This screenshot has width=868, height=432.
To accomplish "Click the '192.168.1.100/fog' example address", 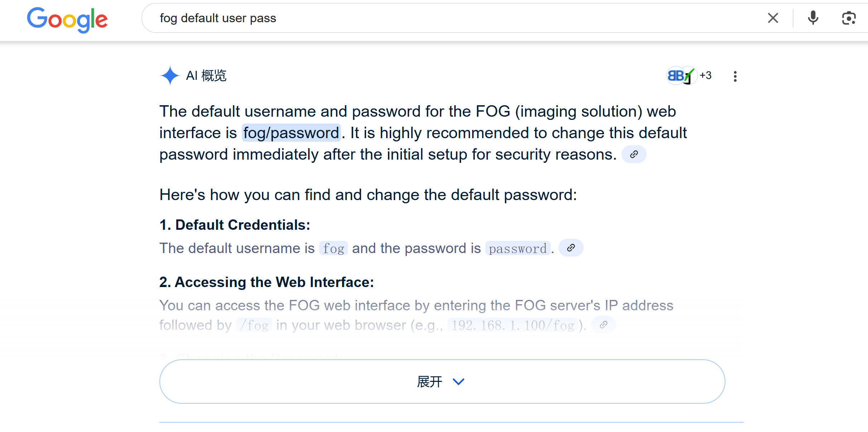I will tap(513, 325).
